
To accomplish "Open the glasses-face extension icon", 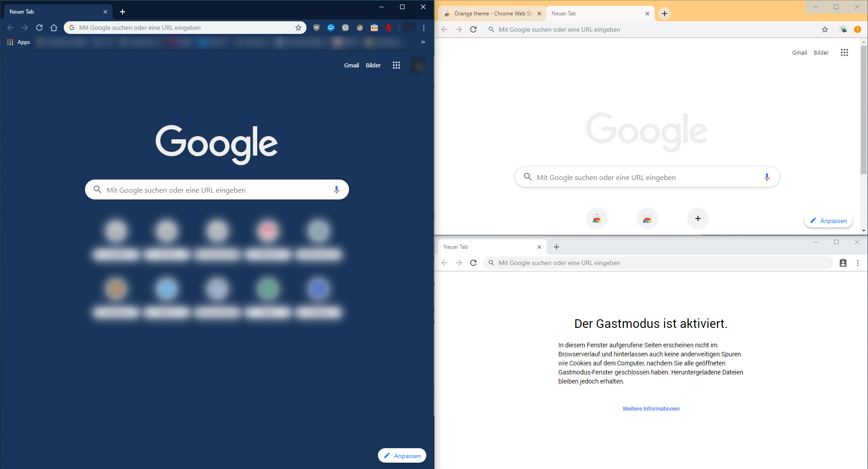I will [x=360, y=28].
